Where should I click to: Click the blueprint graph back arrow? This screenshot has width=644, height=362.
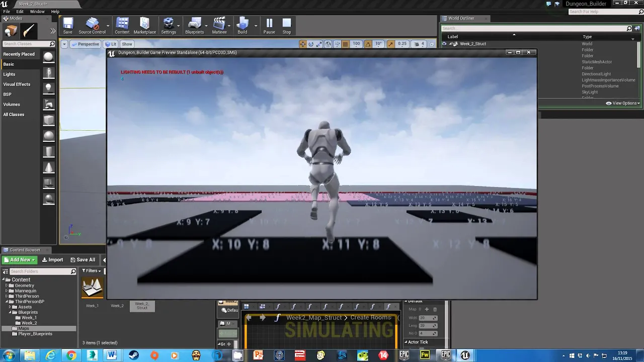pos(249,318)
